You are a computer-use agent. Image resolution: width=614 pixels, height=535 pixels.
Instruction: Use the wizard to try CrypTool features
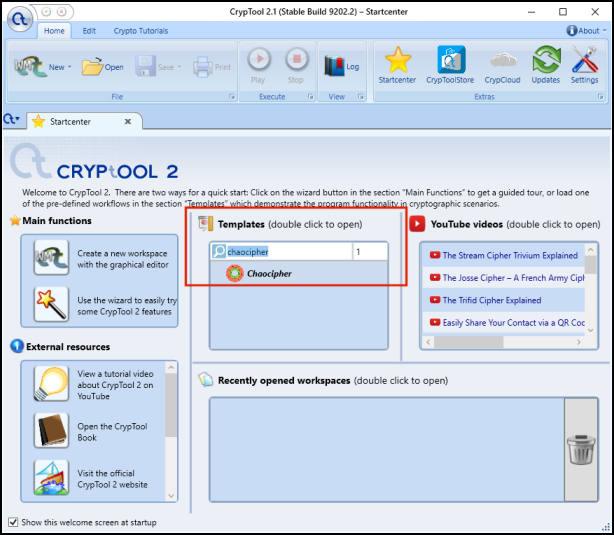click(x=51, y=304)
